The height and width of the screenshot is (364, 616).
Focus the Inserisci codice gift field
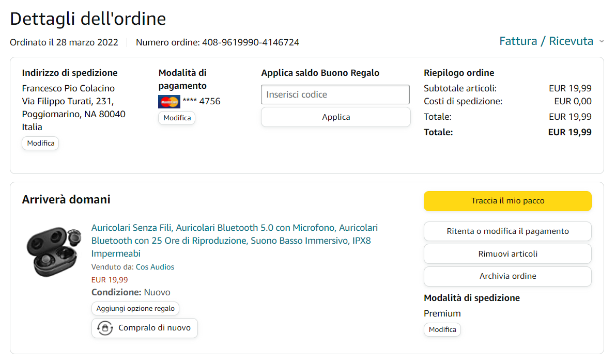click(335, 94)
